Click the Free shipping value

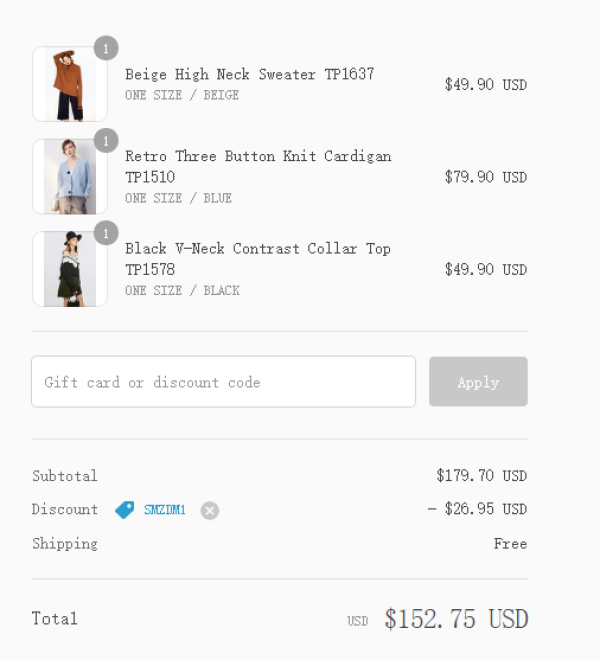(x=510, y=543)
